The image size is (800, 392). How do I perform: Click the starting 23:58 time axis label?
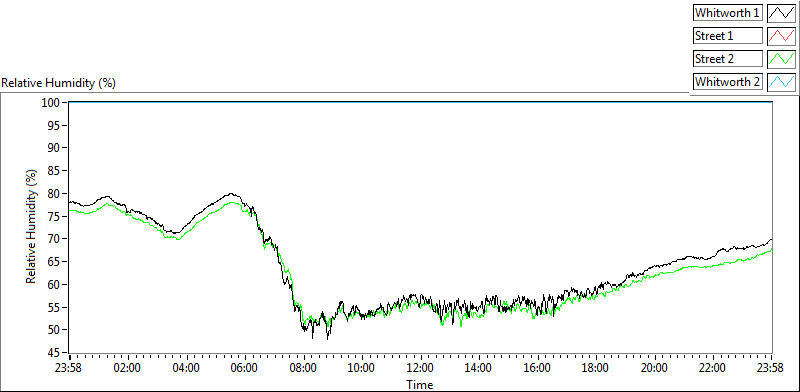pos(70,368)
